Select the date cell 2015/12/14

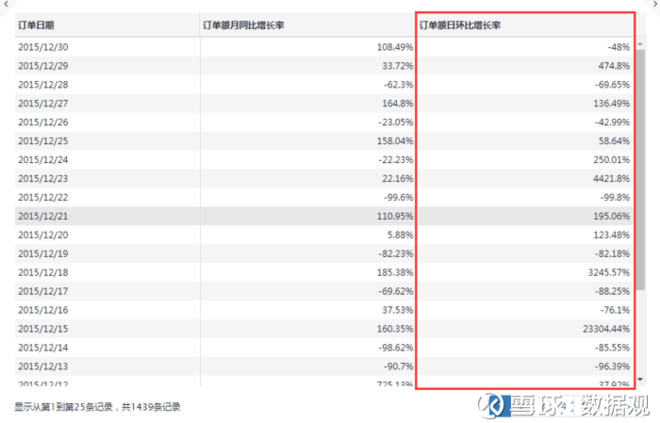point(43,348)
